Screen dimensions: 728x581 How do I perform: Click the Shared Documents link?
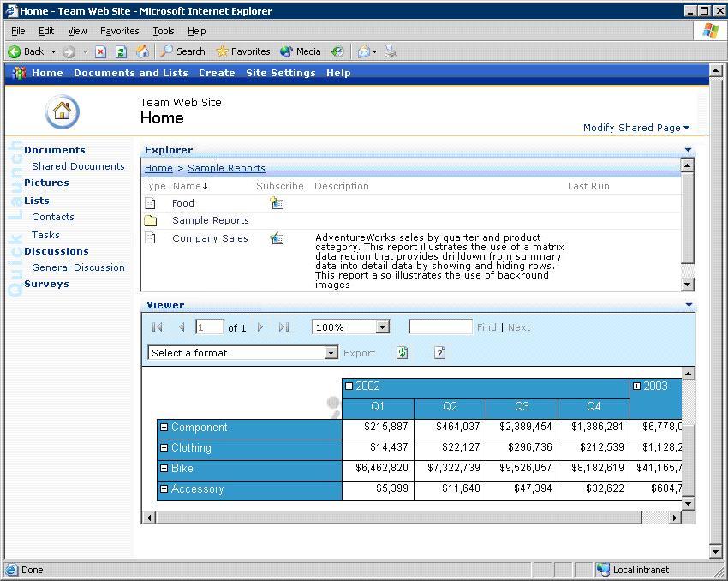coord(78,166)
